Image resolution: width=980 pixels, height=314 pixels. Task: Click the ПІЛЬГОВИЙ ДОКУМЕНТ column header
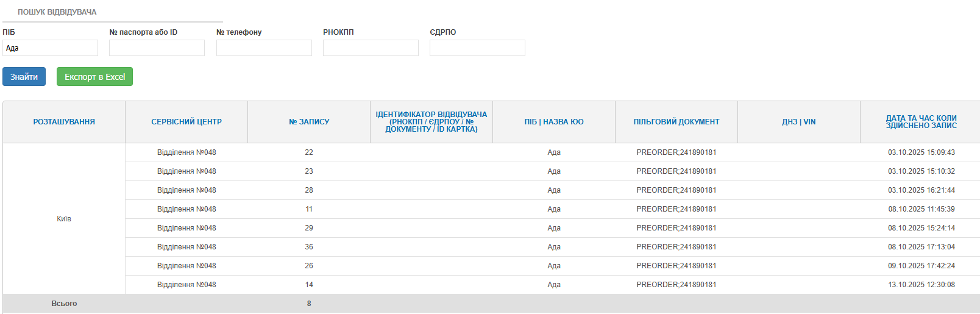(x=676, y=122)
